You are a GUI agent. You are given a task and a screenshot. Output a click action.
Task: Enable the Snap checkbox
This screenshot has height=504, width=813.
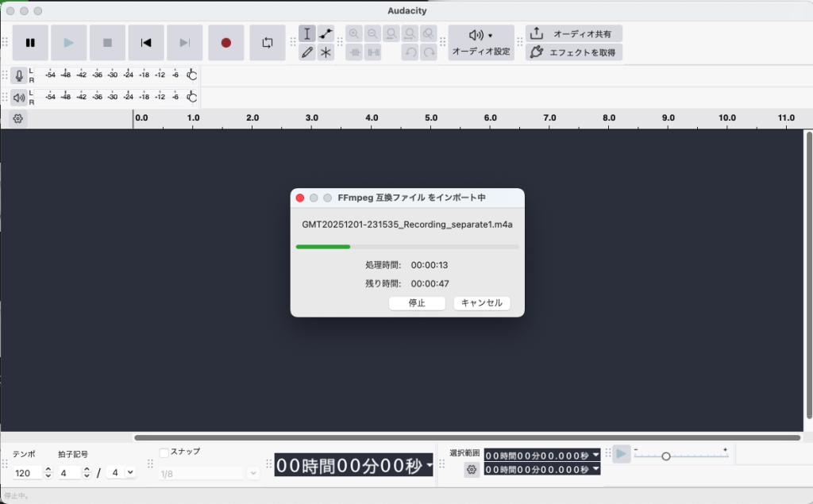pos(164,452)
